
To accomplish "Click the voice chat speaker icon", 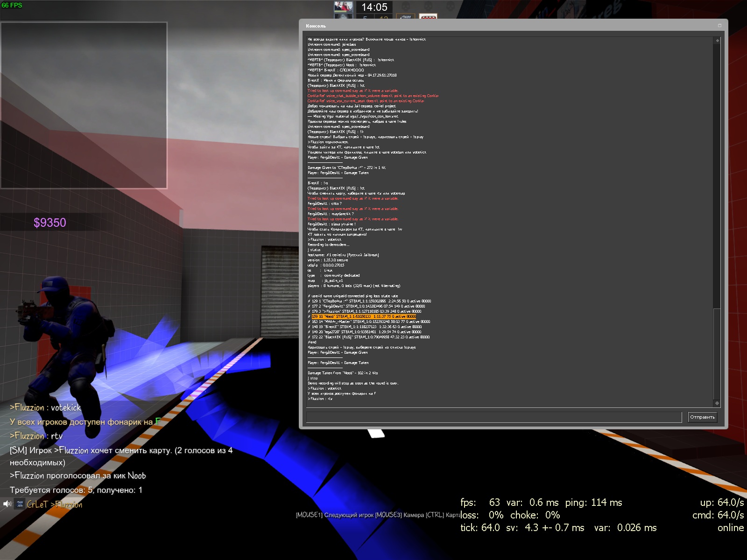I will point(7,504).
